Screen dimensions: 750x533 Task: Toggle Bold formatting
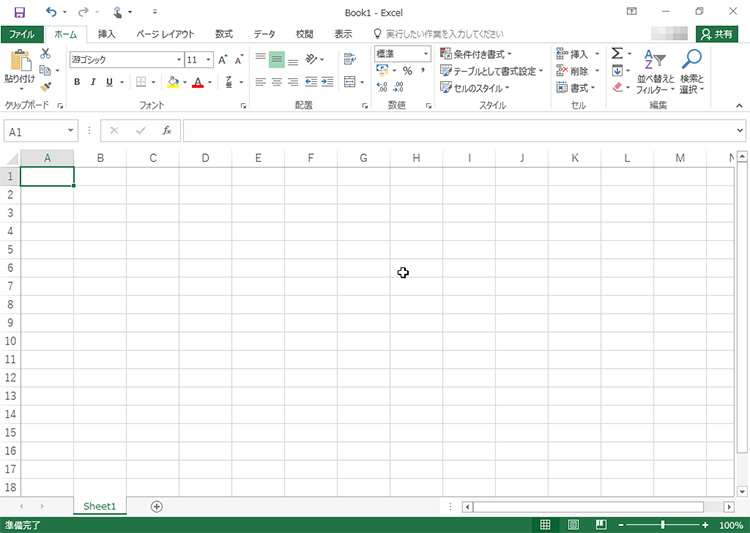click(77, 82)
